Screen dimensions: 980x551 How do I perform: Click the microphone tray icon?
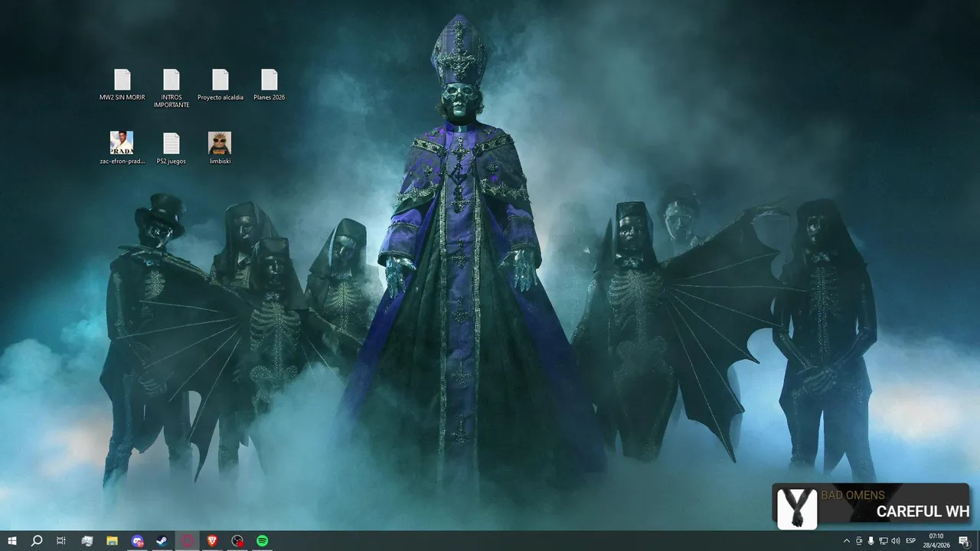coord(871,541)
